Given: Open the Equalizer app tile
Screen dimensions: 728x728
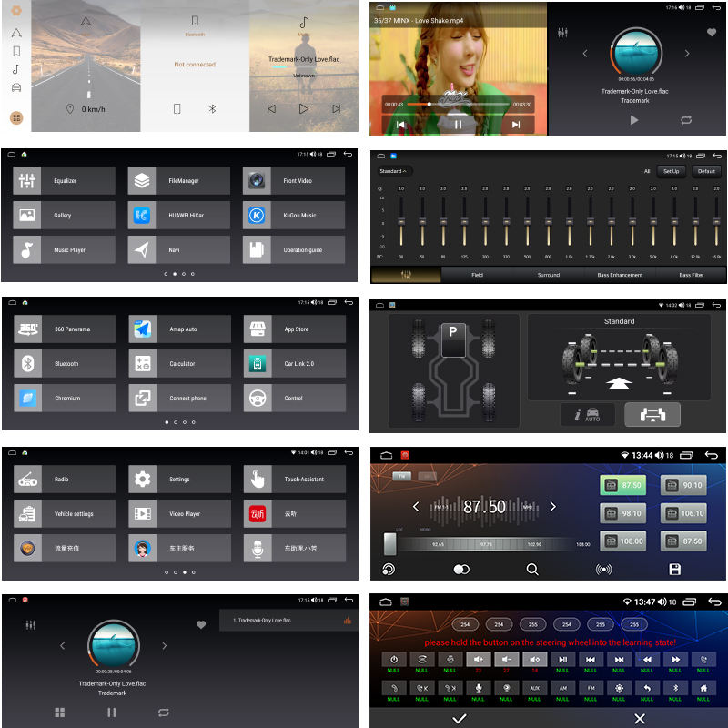Looking at the screenshot, I should [x=64, y=180].
